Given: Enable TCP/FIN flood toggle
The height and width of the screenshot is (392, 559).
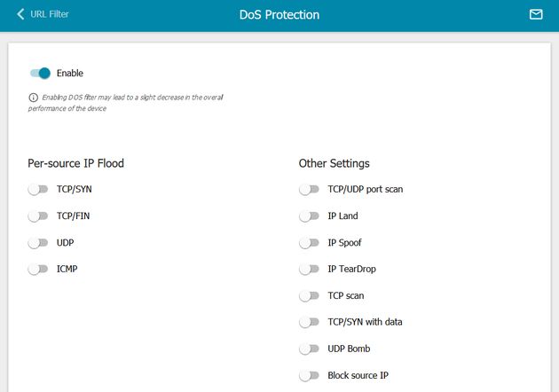Looking at the screenshot, I should click(x=38, y=216).
